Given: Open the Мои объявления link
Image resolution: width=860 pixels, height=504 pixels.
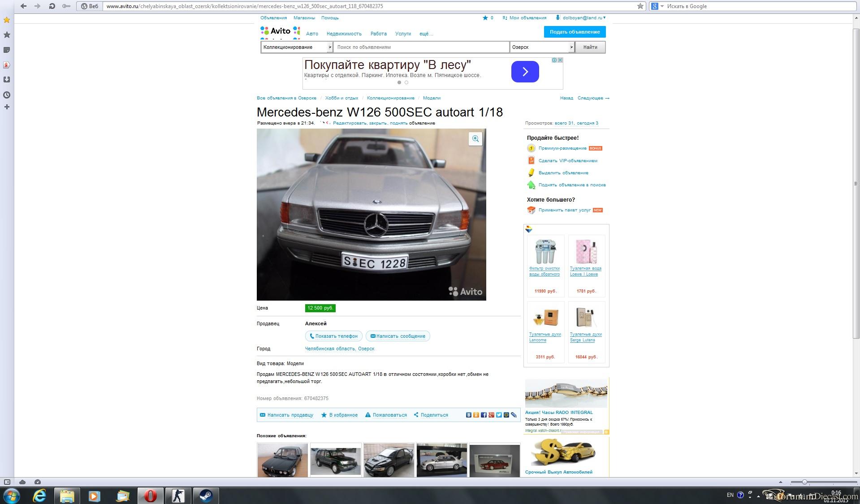Looking at the screenshot, I should click(528, 18).
